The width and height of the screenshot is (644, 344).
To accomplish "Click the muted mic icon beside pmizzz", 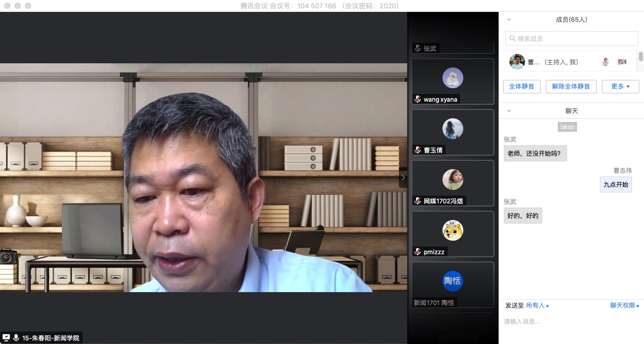I will [418, 252].
